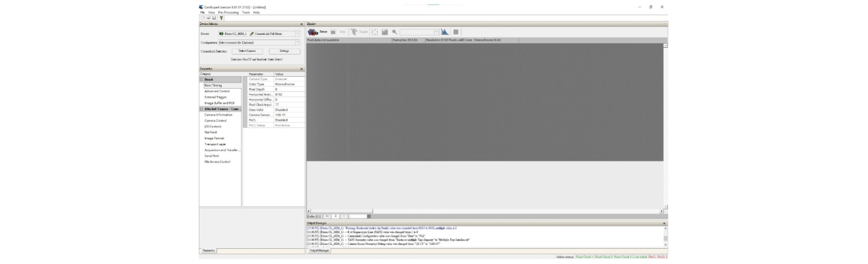Click the Output Messages vertical scrollbar

665,235
